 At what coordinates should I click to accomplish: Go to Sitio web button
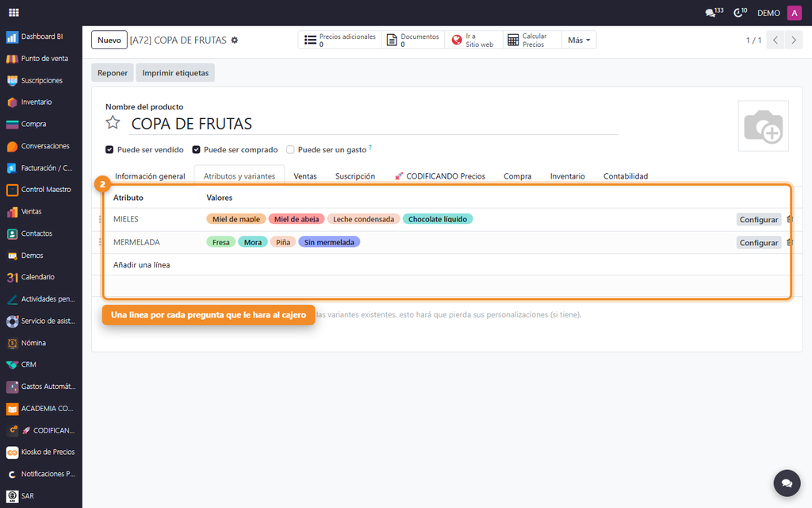point(473,40)
